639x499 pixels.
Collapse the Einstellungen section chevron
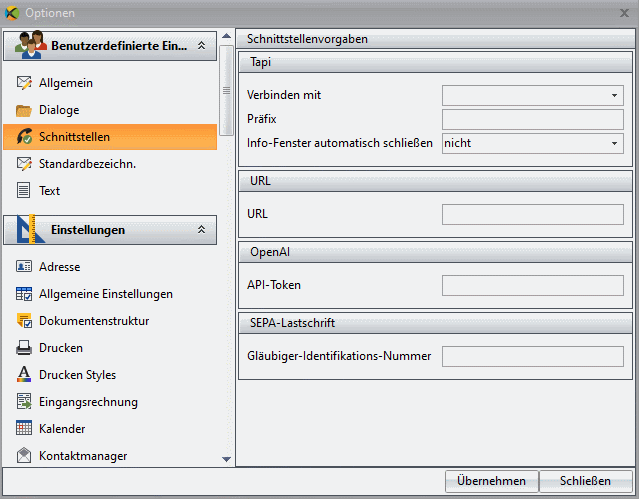pyautogui.click(x=201, y=230)
